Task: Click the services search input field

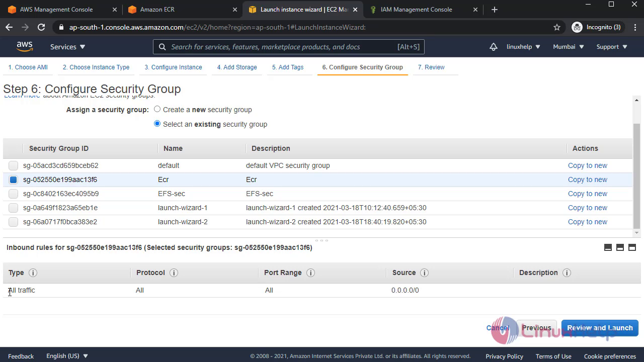Action: point(289,47)
